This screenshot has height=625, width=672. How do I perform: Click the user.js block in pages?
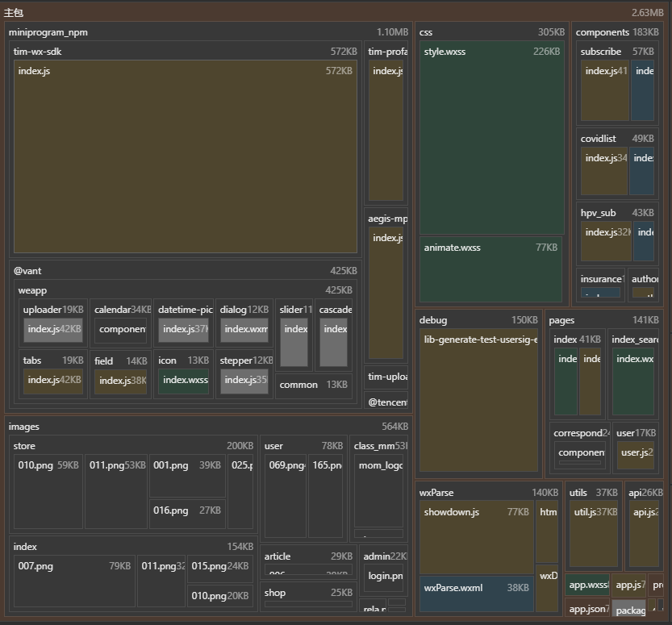636,456
